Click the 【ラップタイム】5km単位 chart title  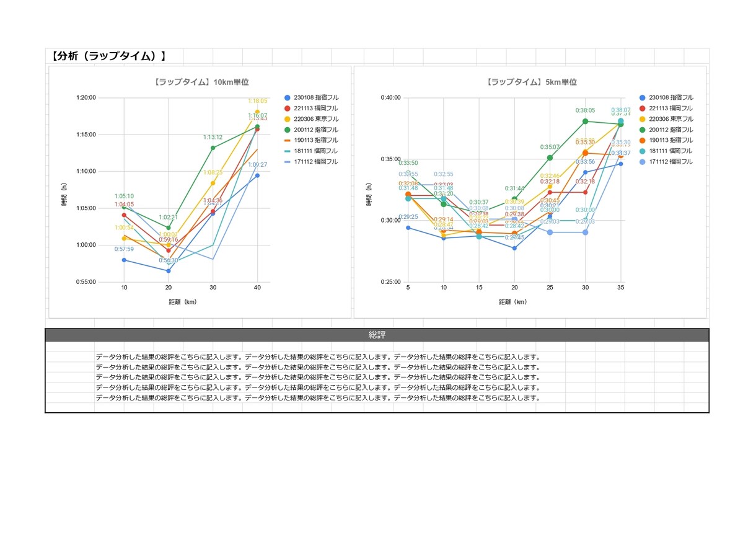(x=531, y=82)
